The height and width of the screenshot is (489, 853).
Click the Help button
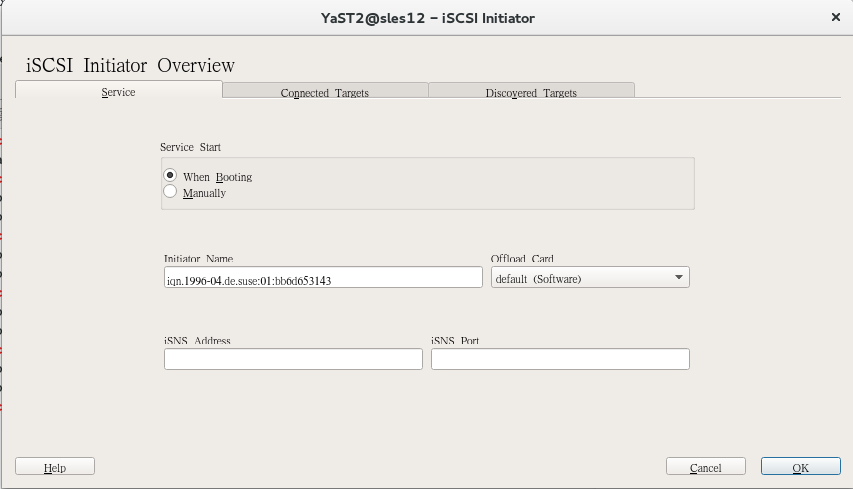[x=55, y=466]
